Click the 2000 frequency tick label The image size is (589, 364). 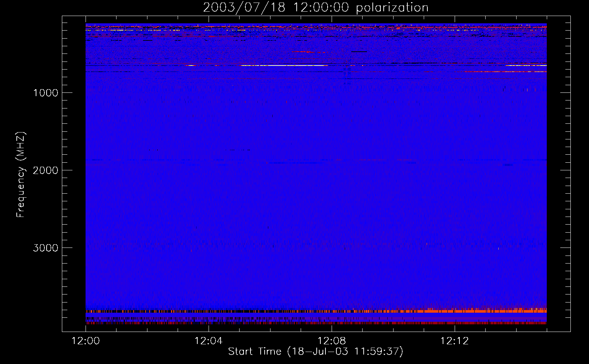coord(46,170)
